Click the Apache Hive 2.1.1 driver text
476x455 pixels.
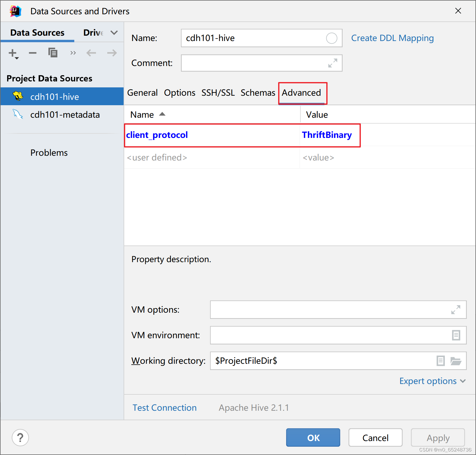[254, 408]
